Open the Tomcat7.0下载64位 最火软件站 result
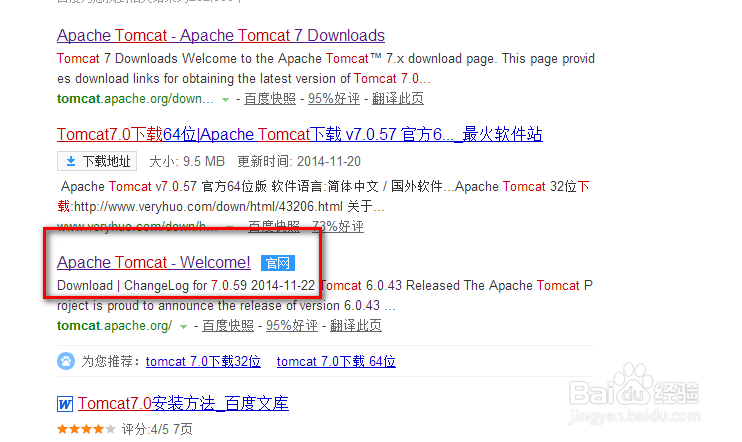This screenshot has height=442, width=742. click(300, 134)
